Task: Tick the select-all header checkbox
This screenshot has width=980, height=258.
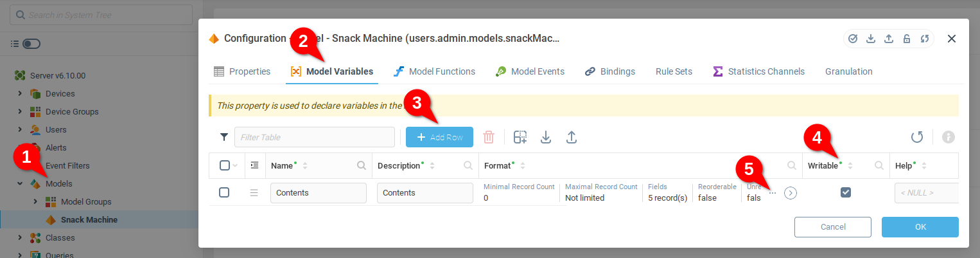Action: click(x=224, y=165)
